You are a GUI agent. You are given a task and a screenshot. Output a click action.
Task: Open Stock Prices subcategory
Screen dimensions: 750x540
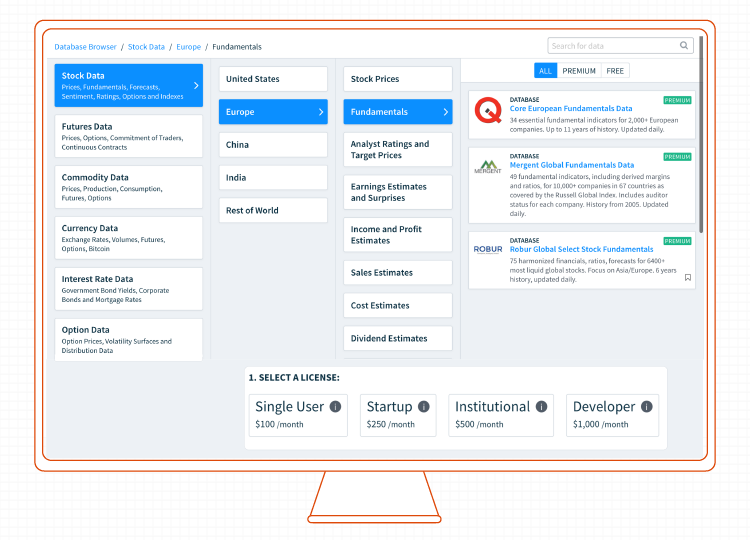click(x=398, y=79)
